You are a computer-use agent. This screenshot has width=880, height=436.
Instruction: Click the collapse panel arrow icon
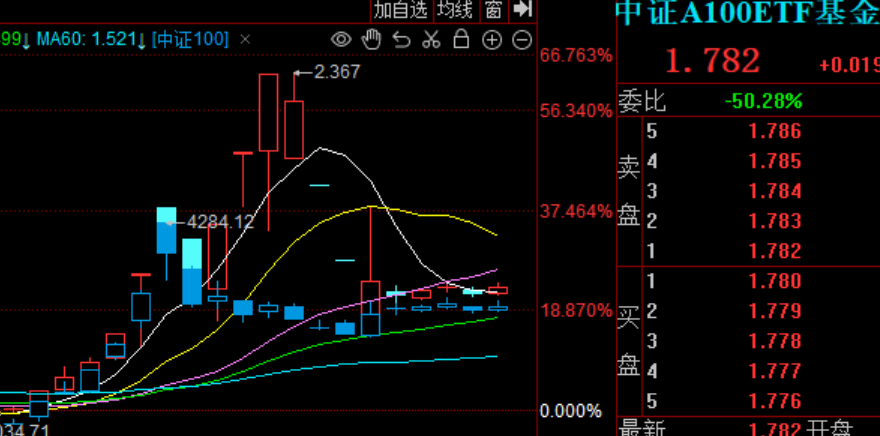(521, 10)
